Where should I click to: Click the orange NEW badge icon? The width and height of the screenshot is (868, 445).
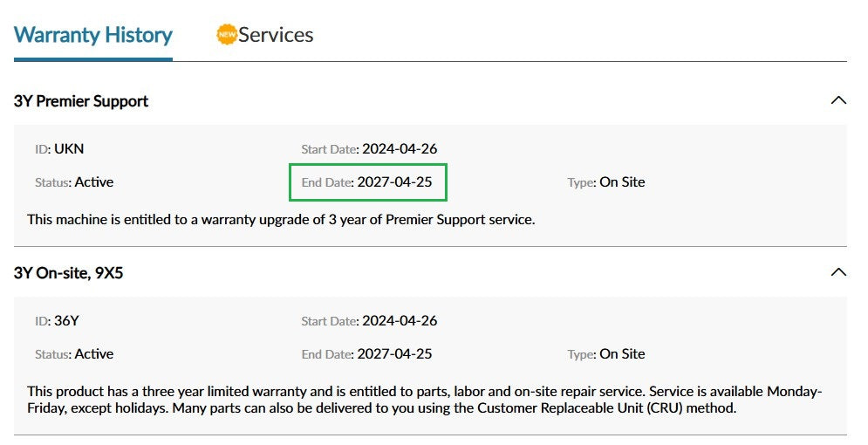point(226,35)
